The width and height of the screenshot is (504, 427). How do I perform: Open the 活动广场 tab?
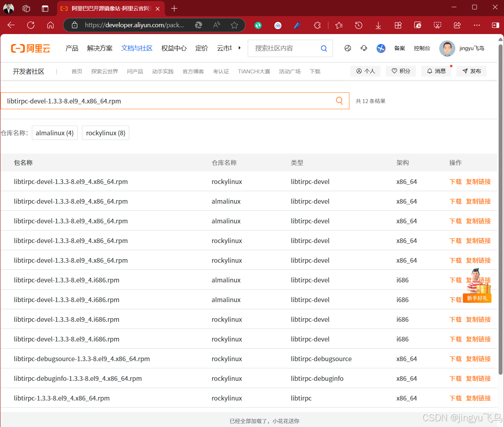pyautogui.click(x=290, y=72)
